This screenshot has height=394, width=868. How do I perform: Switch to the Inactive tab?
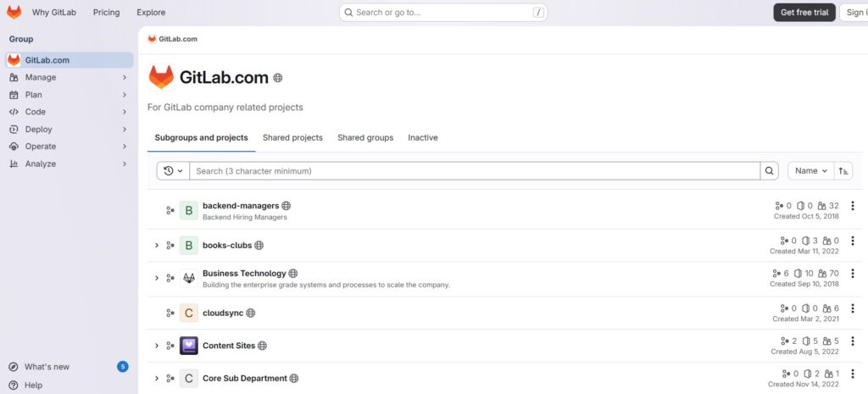pyautogui.click(x=423, y=137)
